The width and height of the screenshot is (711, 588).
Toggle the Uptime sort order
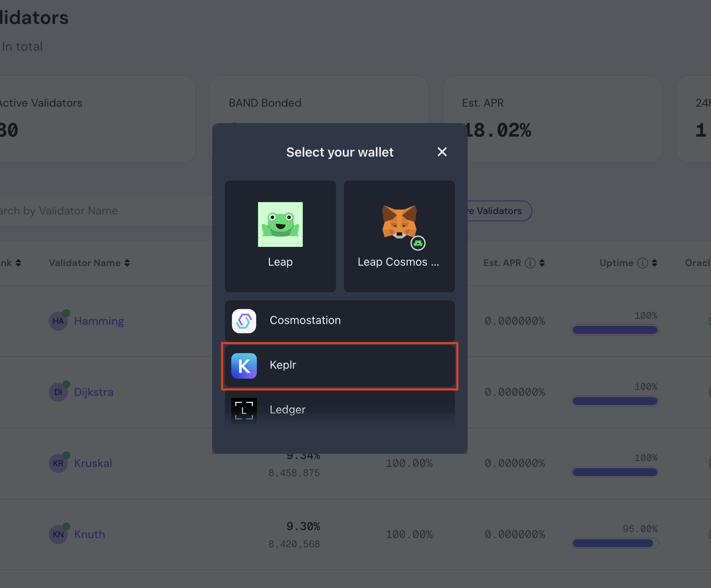pyautogui.click(x=654, y=263)
